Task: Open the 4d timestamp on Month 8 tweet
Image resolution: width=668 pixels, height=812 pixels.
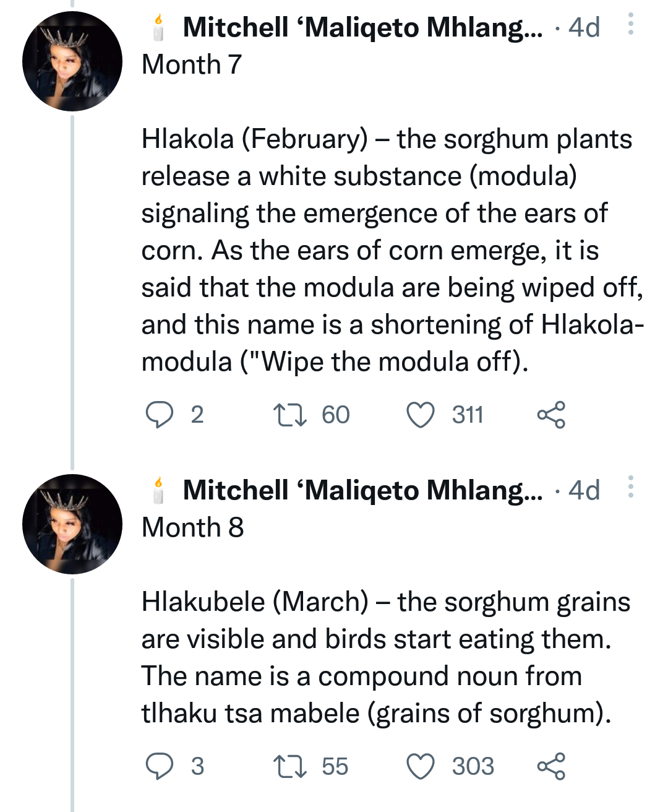Action: [x=584, y=490]
